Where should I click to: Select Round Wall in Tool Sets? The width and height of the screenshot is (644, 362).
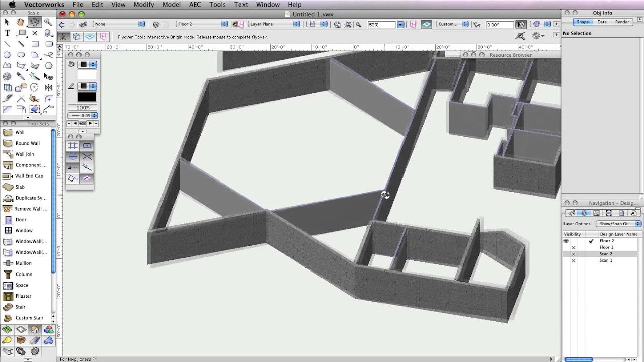26,143
